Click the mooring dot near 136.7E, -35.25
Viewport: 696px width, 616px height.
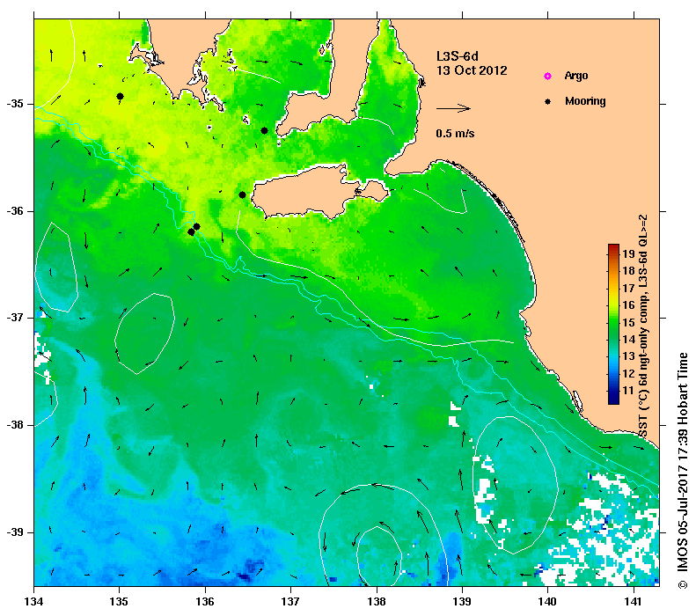click(x=264, y=130)
